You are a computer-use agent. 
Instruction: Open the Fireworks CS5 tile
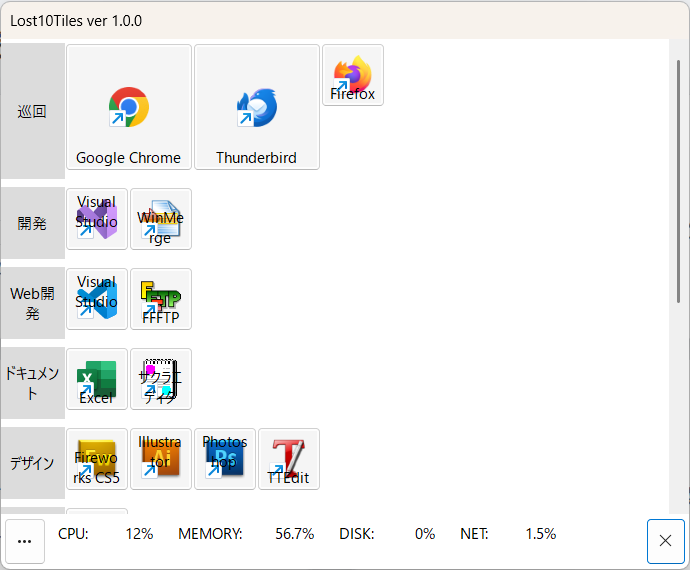click(97, 459)
